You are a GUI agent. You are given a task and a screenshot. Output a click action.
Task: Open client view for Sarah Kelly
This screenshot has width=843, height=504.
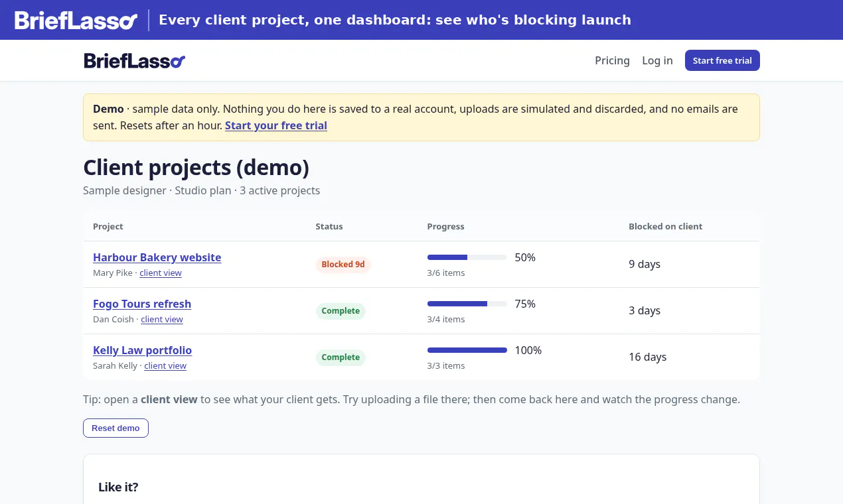tap(165, 366)
